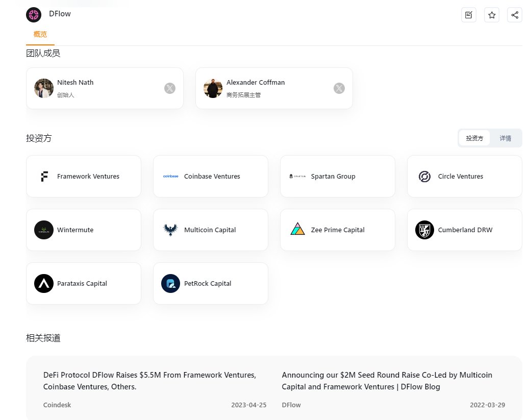This screenshot has width=529, height=420.
Task: Open Cumberland DRW investor name
Action: click(465, 230)
